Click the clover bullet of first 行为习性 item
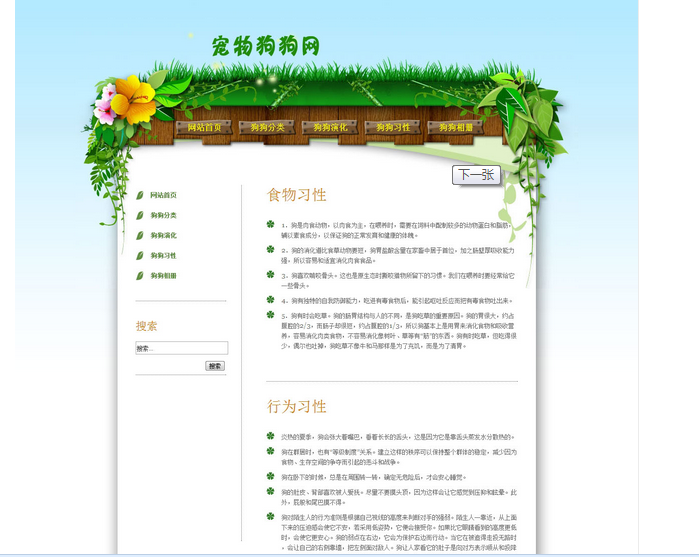 pos(270,436)
